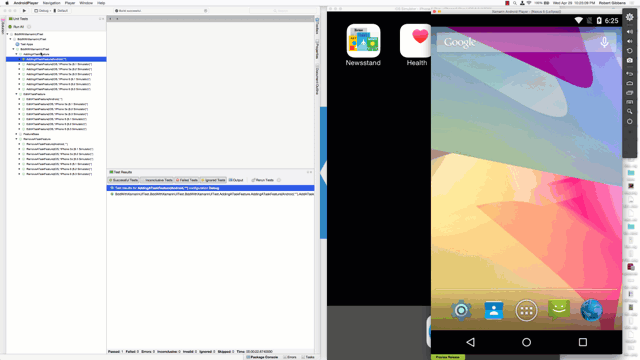Open the Android app drawer icon
Viewport: 640px width, 360px height.
(x=526, y=311)
